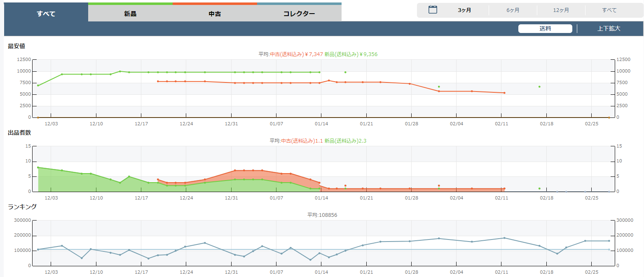Click the isolated green price point near 02/18
This screenshot has height=277, width=644.
pos(539,87)
